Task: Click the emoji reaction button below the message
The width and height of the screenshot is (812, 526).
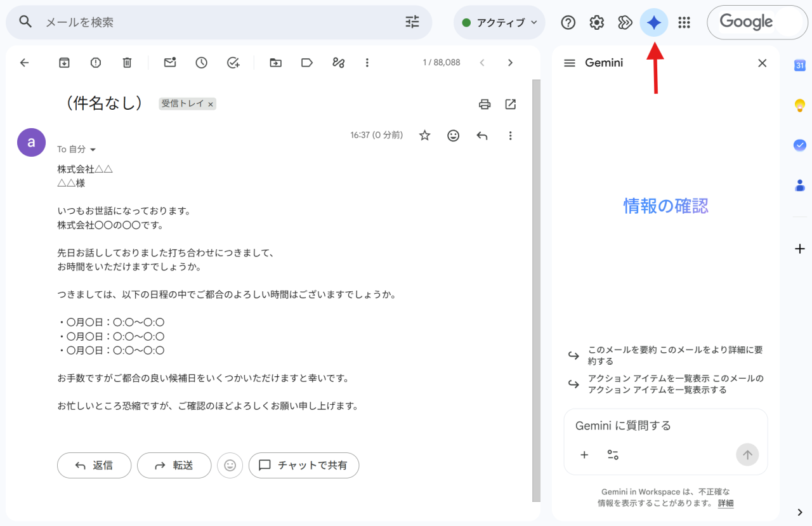Action: pos(230,465)
